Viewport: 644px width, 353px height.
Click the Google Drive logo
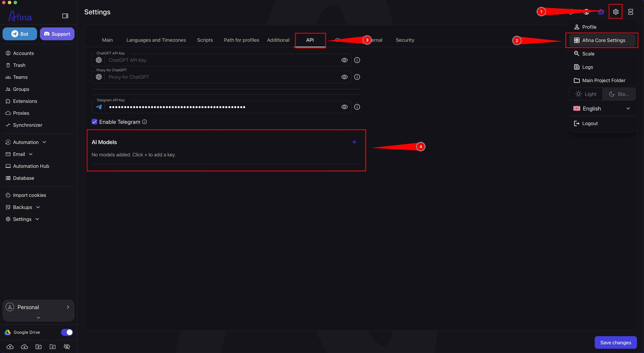pyautogui.click(x=8, y=332)
